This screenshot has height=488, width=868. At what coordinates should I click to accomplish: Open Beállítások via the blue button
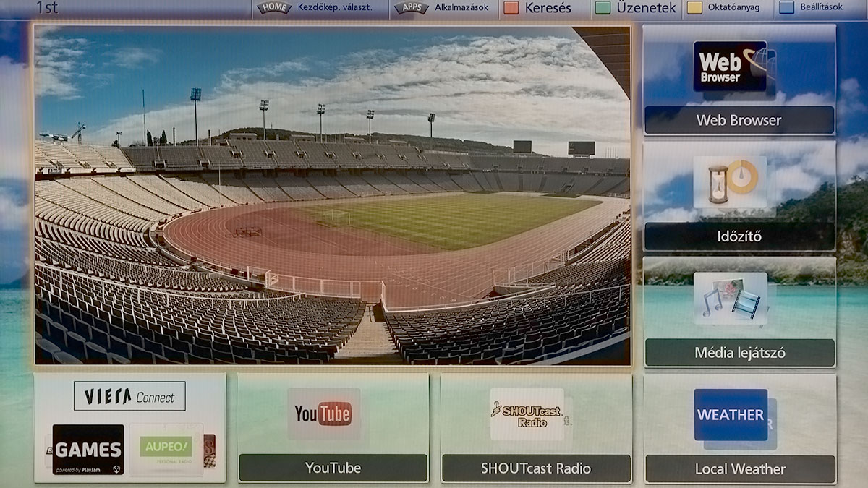point(813,8)
